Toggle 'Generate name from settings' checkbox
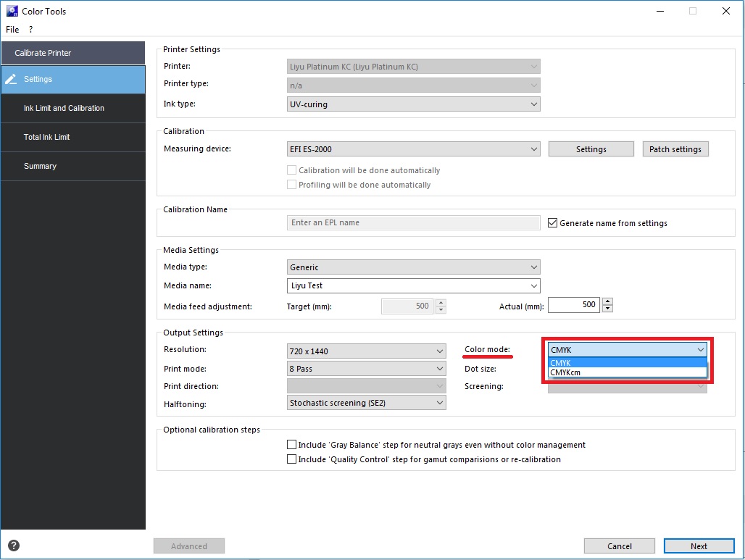 (x=552, y=223)
